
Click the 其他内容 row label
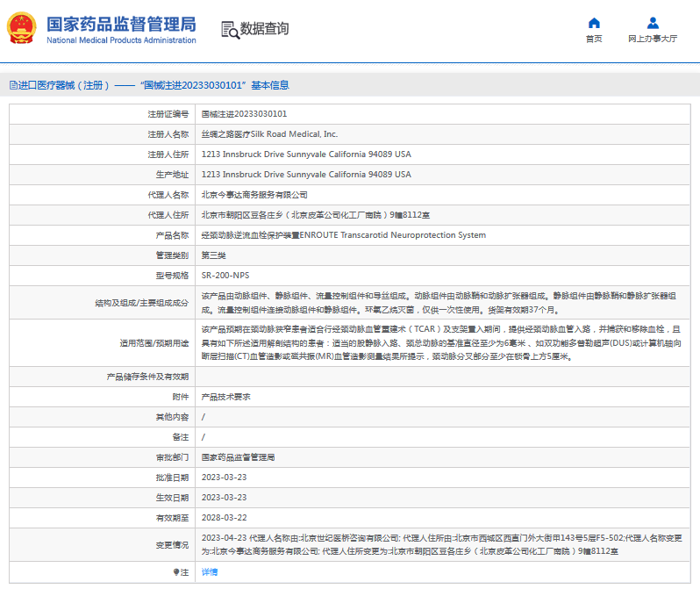click(x=172, y=417)
